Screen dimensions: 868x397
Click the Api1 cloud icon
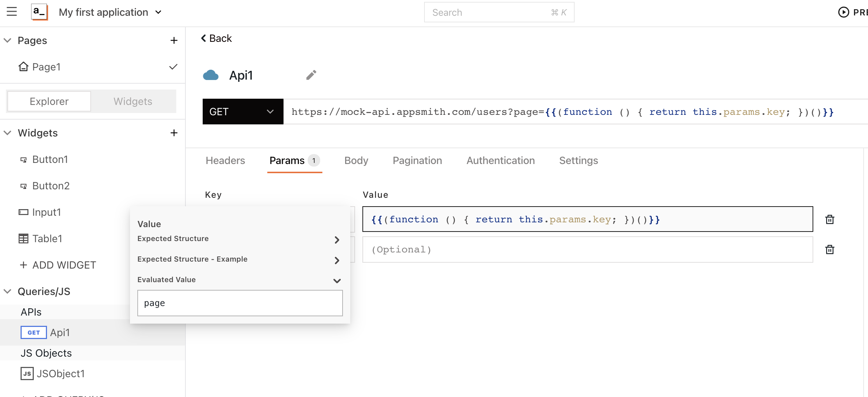(x=211, y=75)
